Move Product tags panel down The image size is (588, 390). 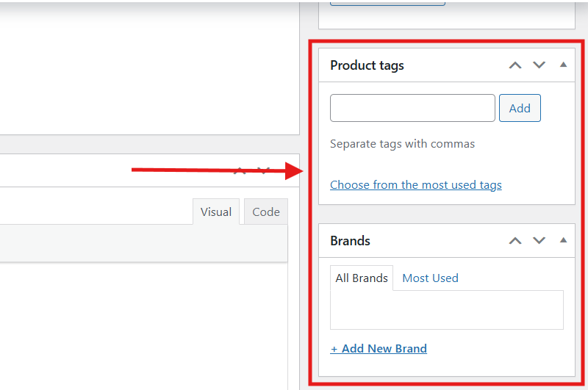tap(539, 65)
